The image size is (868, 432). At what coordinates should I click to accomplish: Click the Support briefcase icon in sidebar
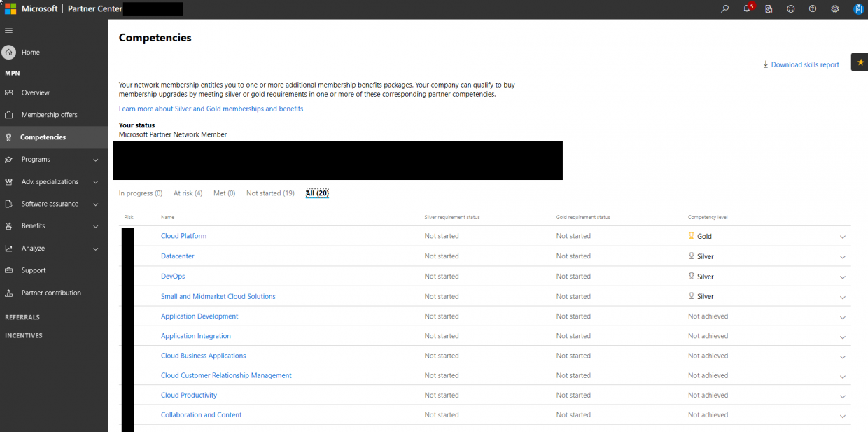9,270
